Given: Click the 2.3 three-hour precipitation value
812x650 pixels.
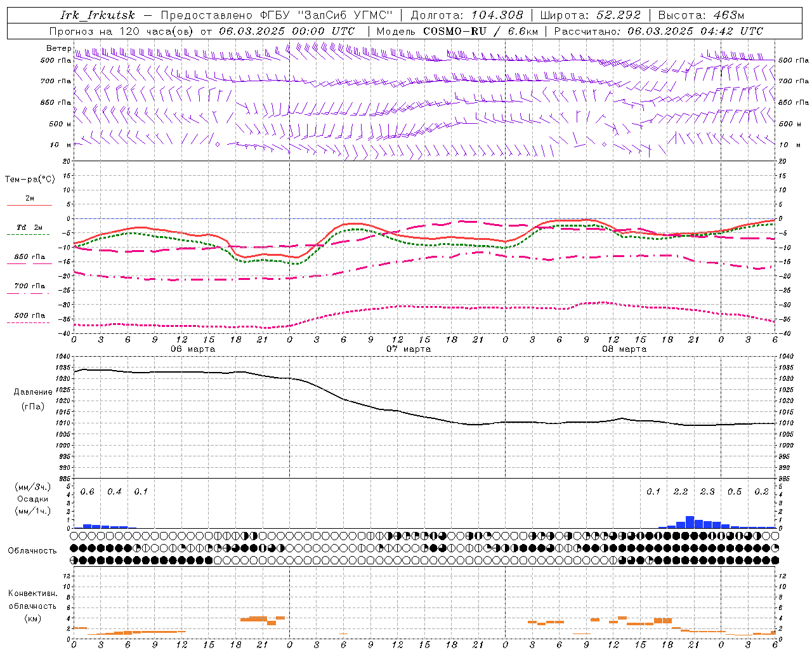Looking at the screenshot, I should click(707, 492).
